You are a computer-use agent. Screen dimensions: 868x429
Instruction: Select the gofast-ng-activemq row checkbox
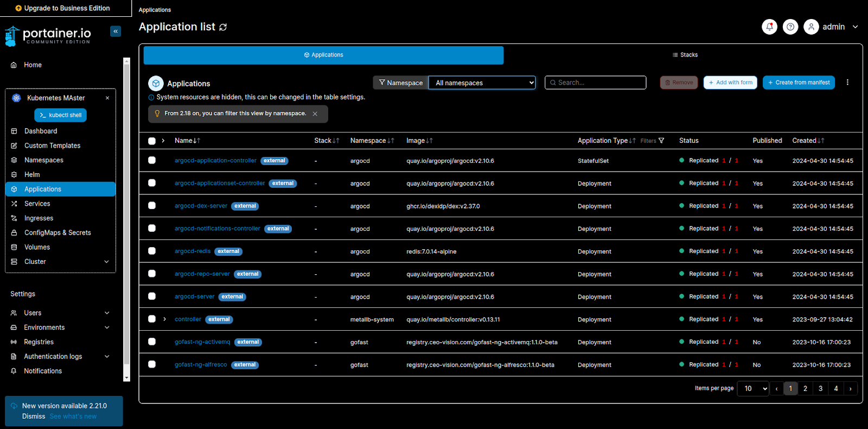[152, 342]
